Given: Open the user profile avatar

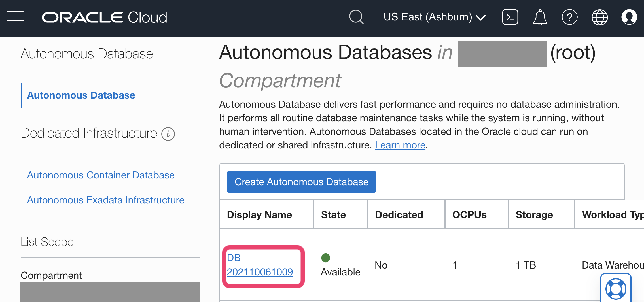Looking at the screenshot, I should tap(629, 17).
